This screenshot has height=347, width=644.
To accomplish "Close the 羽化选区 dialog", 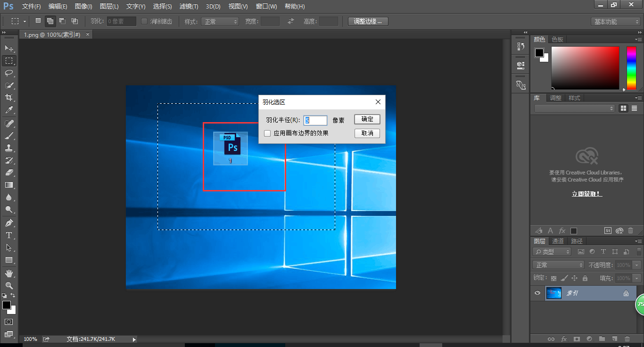I will 378,102.
